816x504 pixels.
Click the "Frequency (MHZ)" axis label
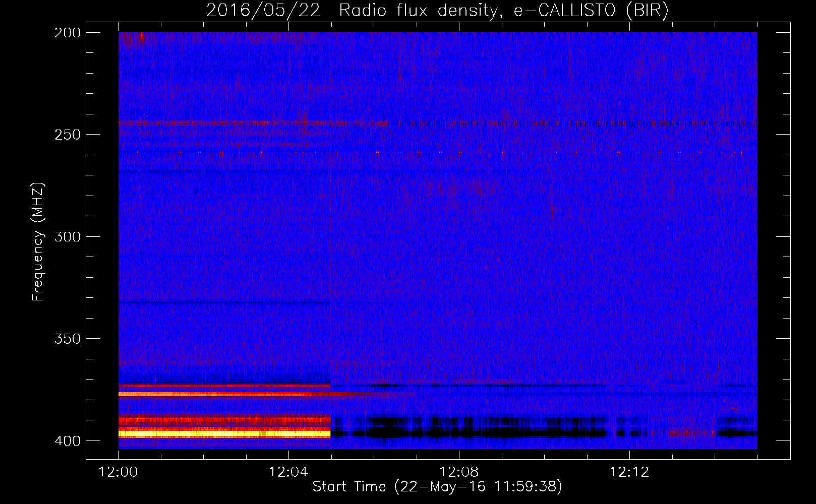38,241
